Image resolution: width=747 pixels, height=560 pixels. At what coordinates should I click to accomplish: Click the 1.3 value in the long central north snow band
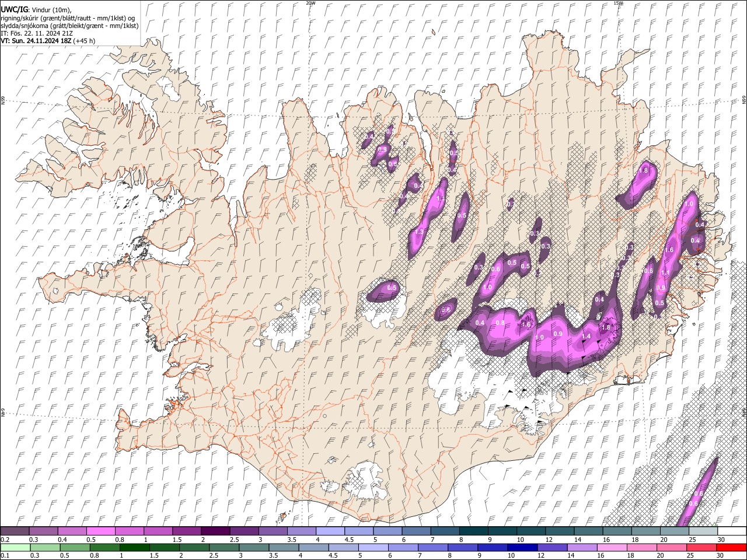[x=418, y=232]
